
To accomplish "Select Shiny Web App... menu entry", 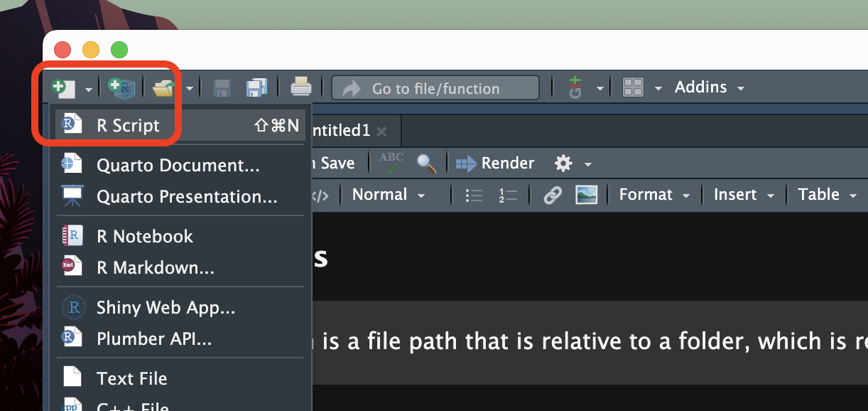I will point(180,307).
